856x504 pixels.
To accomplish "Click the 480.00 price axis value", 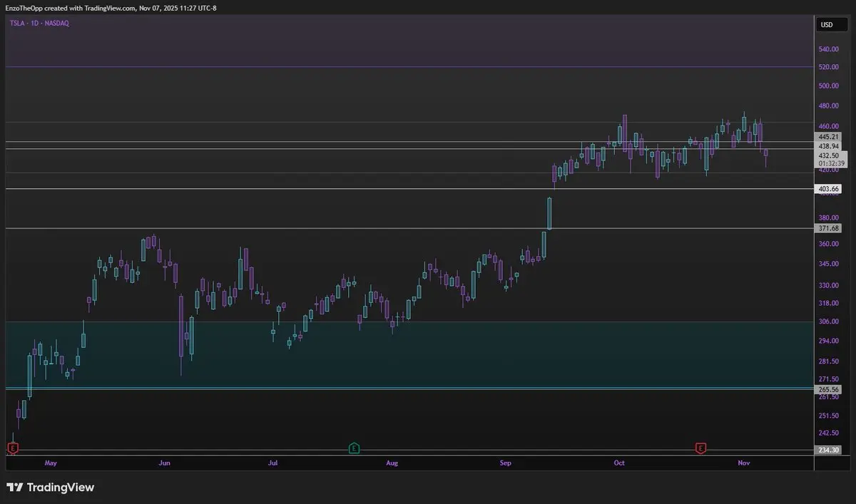I will point(828,106).
